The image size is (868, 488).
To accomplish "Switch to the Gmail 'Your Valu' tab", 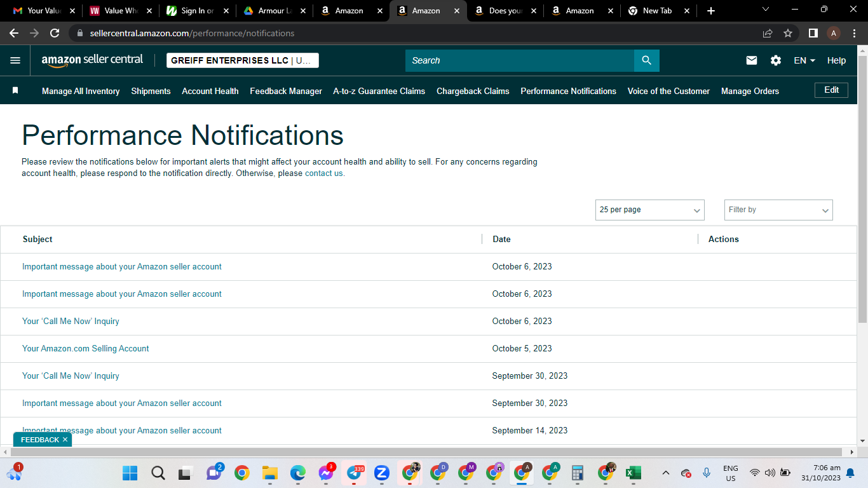I will tap(44, 11).
